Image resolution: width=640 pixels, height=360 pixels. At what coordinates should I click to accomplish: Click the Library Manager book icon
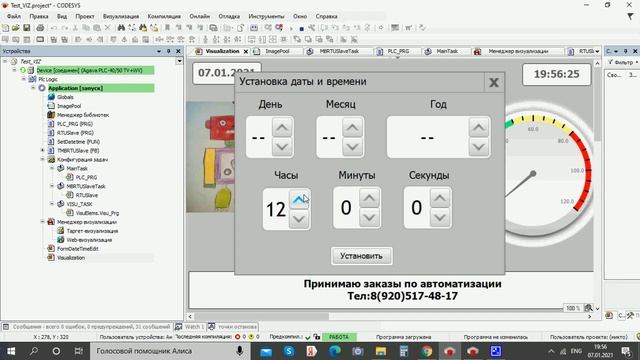click(x=51, y=115)
